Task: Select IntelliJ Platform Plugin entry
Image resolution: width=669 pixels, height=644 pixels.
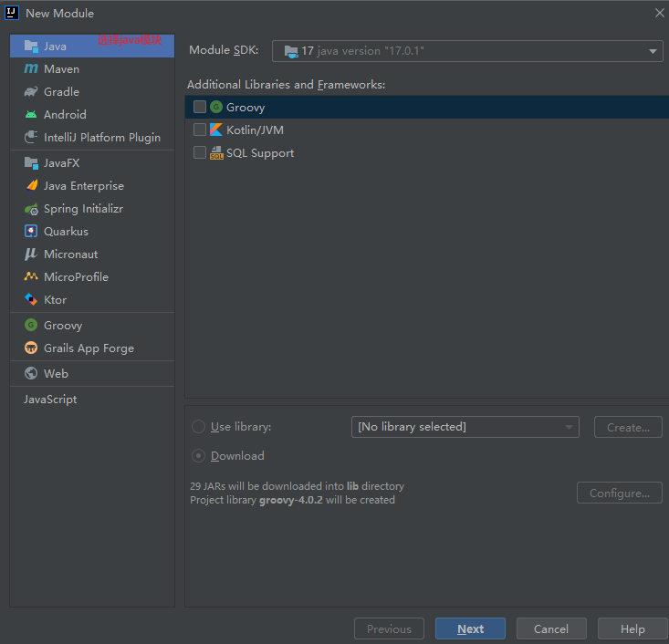Action: 92,138
